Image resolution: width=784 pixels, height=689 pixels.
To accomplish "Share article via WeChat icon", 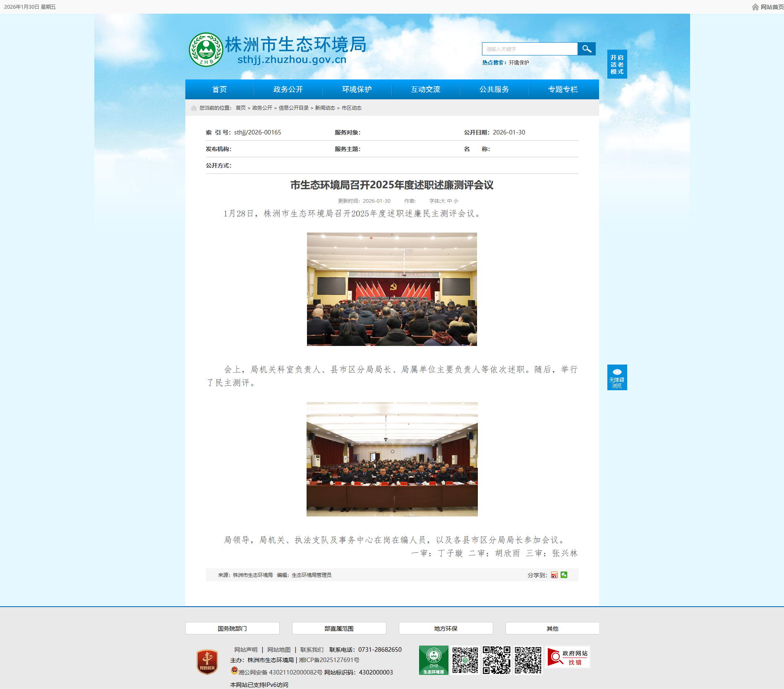I will 564,575.
